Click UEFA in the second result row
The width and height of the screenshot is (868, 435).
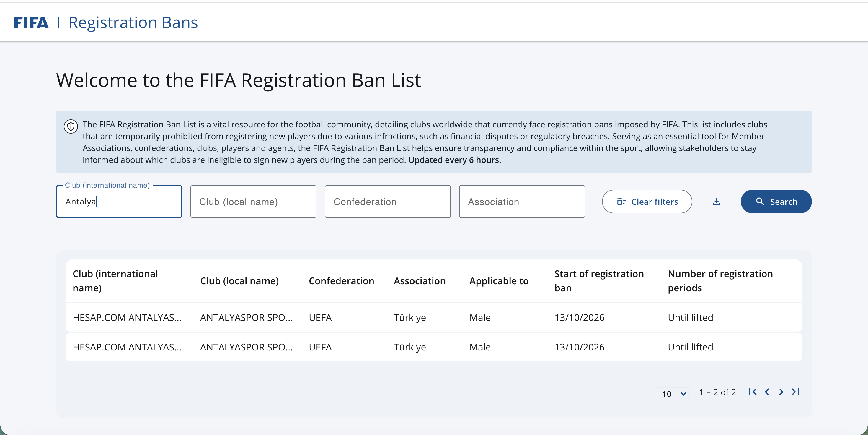pos(320,347)
